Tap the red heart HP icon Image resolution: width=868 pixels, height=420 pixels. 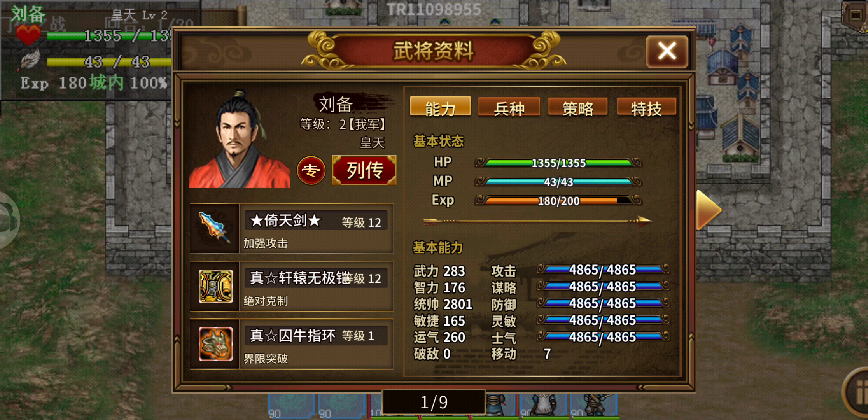coord(28,34)
